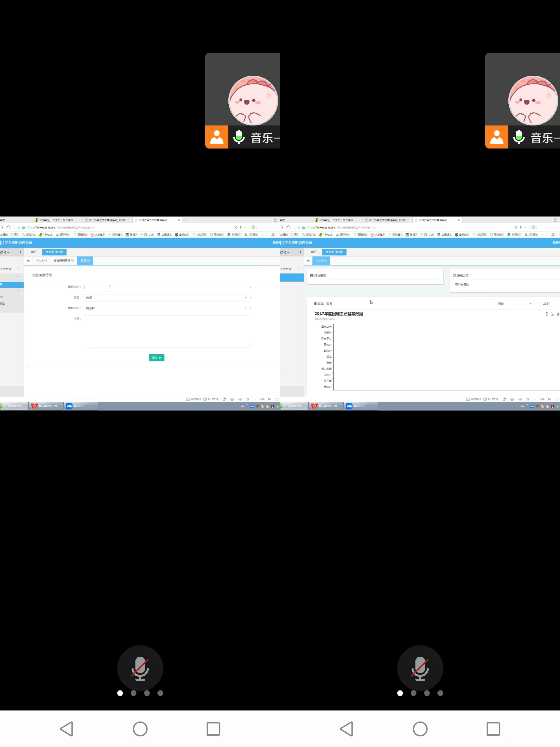Switch to the 评语模板管理 tab

coord(62,260)
